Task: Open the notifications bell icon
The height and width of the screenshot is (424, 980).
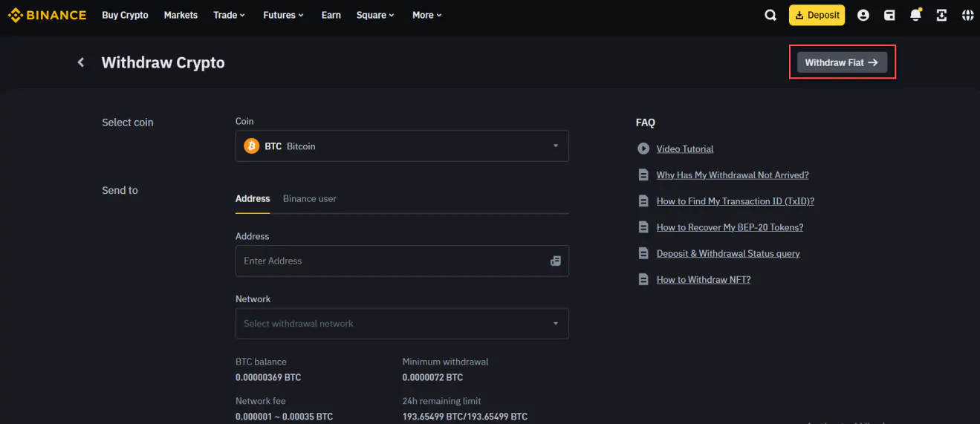Action: [x=915, y=15]
